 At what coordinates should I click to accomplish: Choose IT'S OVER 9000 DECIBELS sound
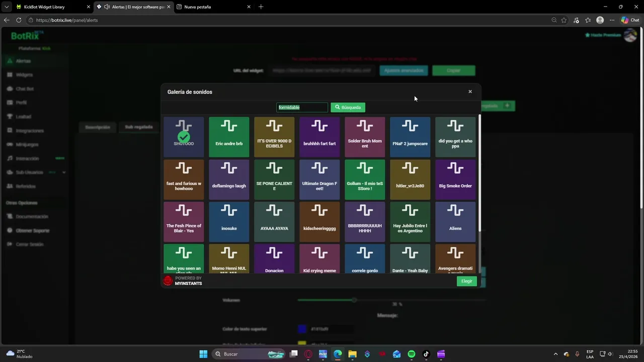coord(274,137)
